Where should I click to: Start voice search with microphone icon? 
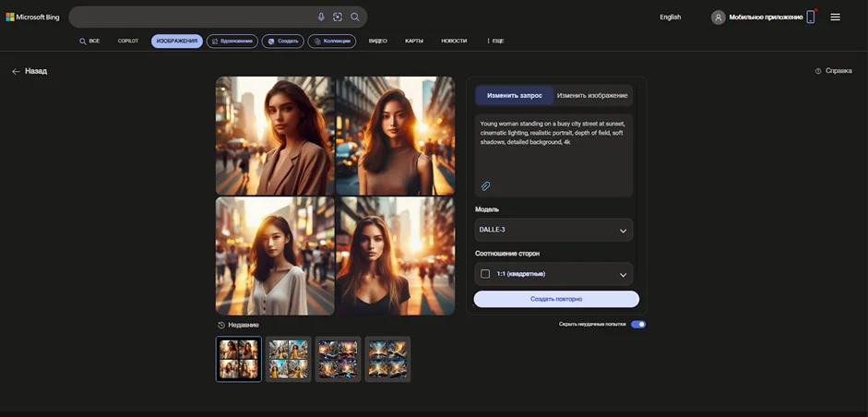pyautogui.click(x=321, y=18)
